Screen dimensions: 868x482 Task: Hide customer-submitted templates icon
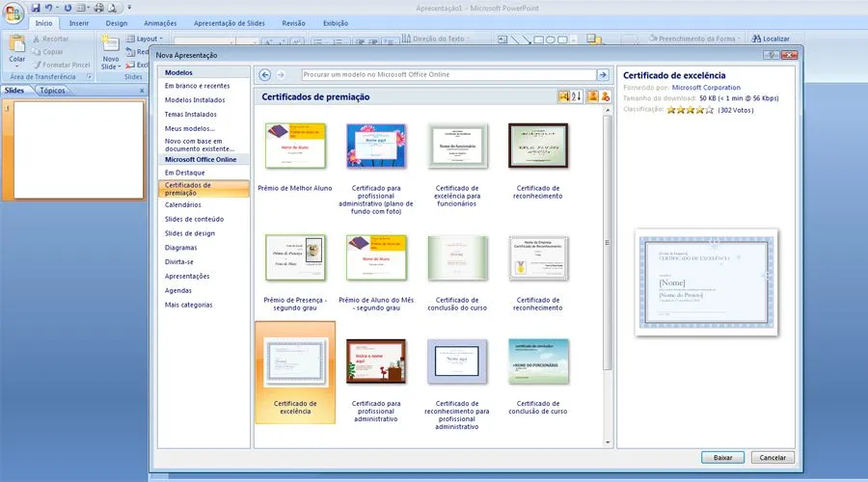[x=605, y=96]
